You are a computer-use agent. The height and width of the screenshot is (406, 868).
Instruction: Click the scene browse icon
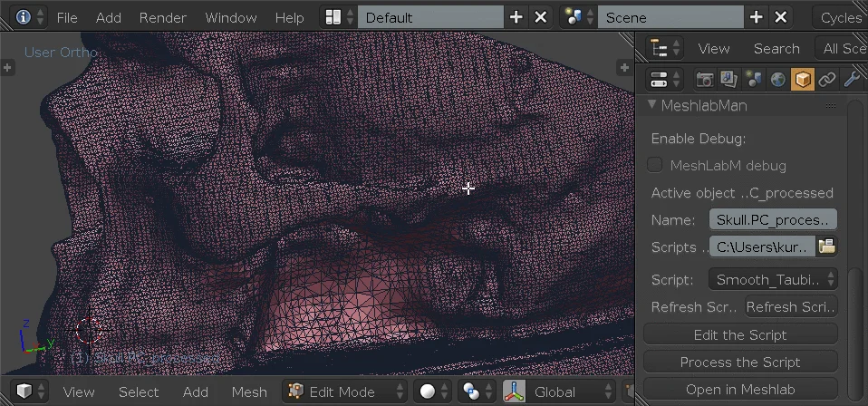(578, 17)
